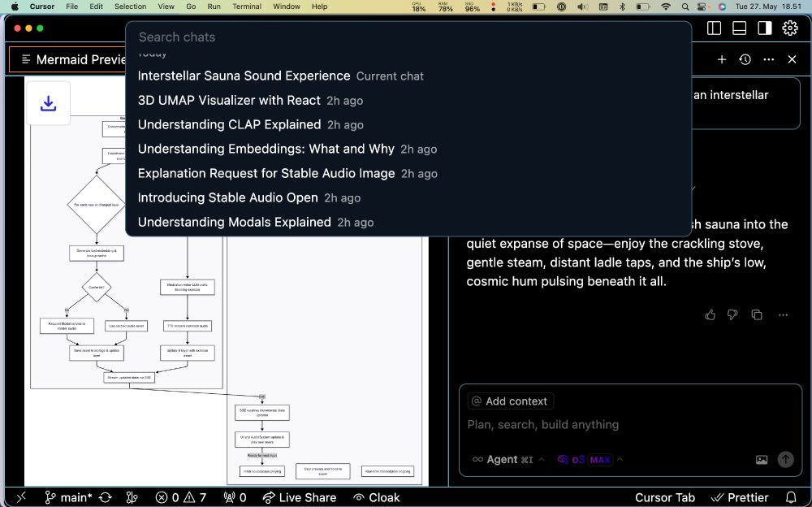Open the volume control in the menu bar
Viewport: 812px width, 507px height.
582,6
